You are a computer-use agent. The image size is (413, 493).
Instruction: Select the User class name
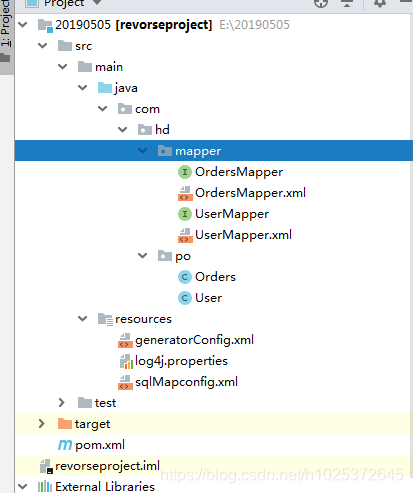tap(208, 298)
